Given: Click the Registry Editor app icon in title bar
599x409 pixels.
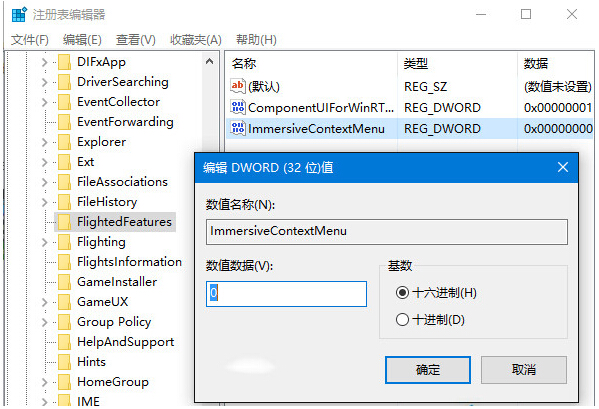Looking at the screenshot, I should 18,15.
